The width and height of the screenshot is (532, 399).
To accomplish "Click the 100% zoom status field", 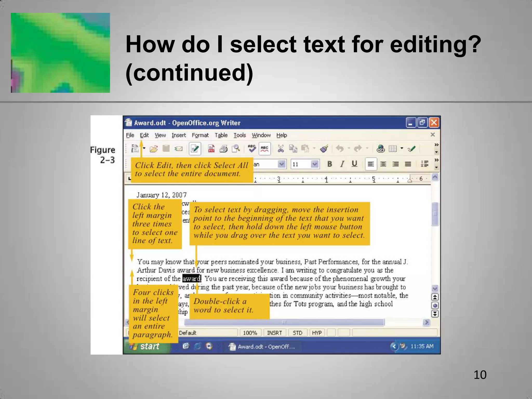I will tap(250, 333).
